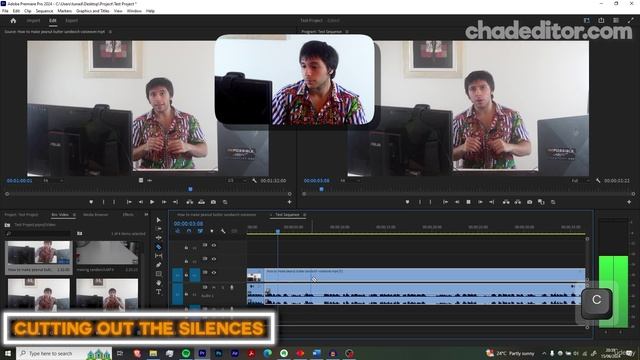Toggle snap in timeline
The image size is (640, 360).
tap(189, 231)
